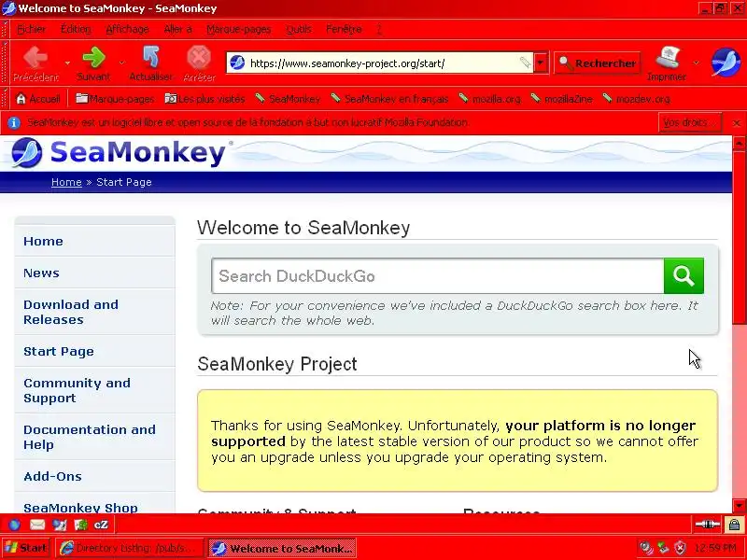Open the ? help menu
This screenshot has width=747, height=560.
(x=379, y=29)
